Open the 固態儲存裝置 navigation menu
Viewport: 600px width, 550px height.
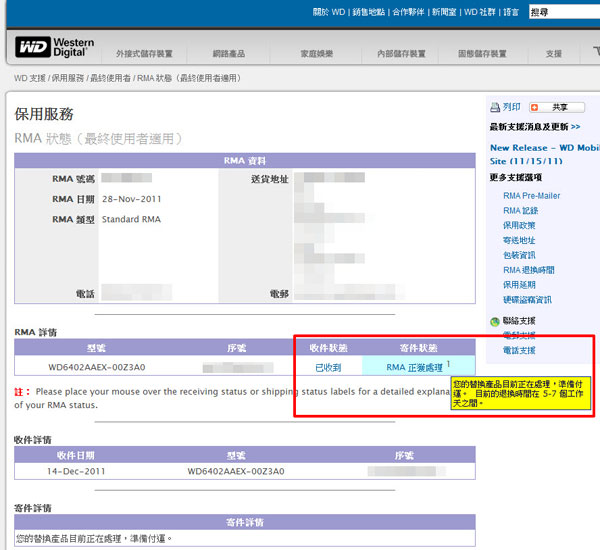(x=482, y=54)
